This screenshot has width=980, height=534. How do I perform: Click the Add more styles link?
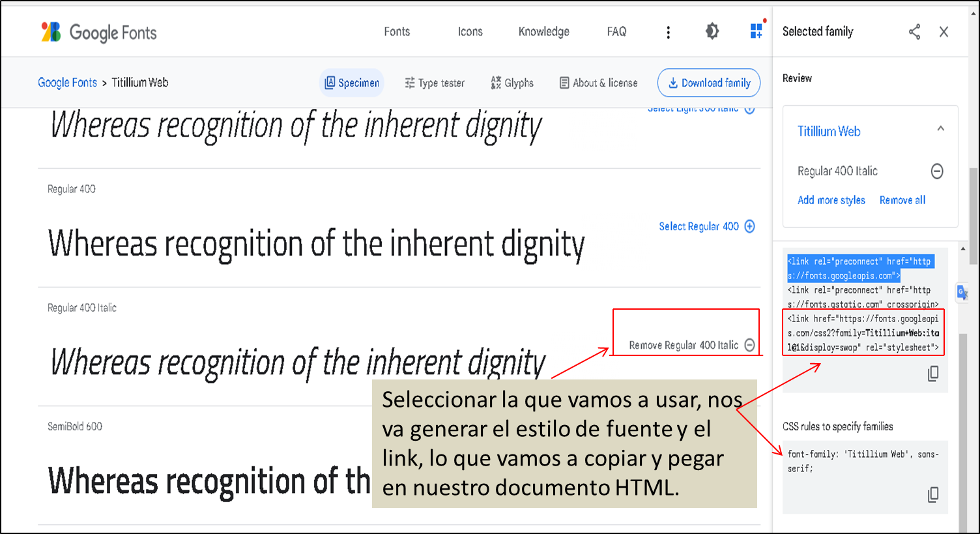coord(831,200)
